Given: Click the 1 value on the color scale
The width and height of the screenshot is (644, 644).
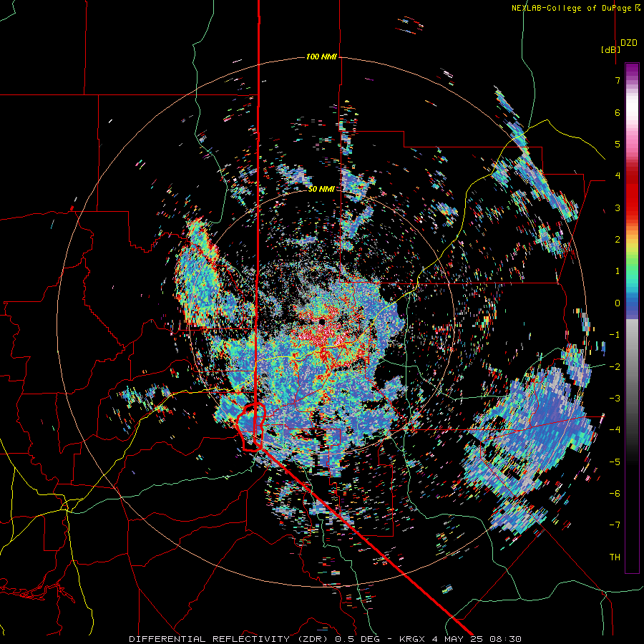Looking at the screenshot, I should click(618, 271).
